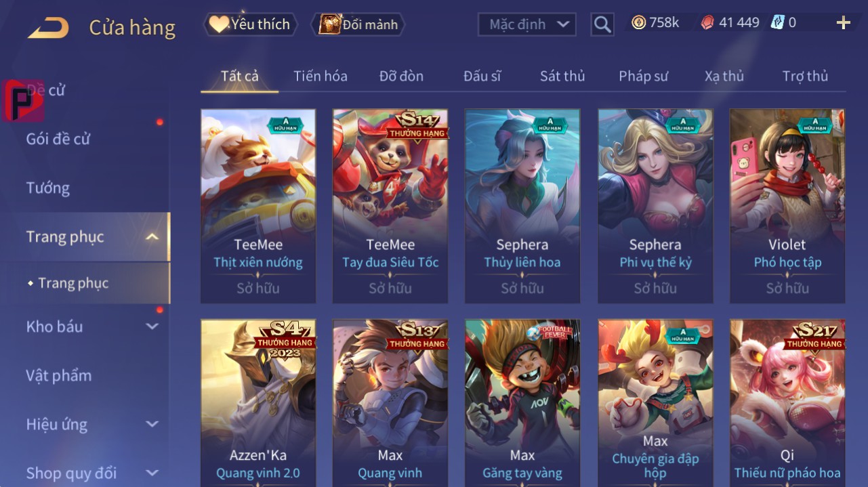Screen dimensions: 868x487
Task: Select Tướng in the sidebar
Action: tap(48, 188)
